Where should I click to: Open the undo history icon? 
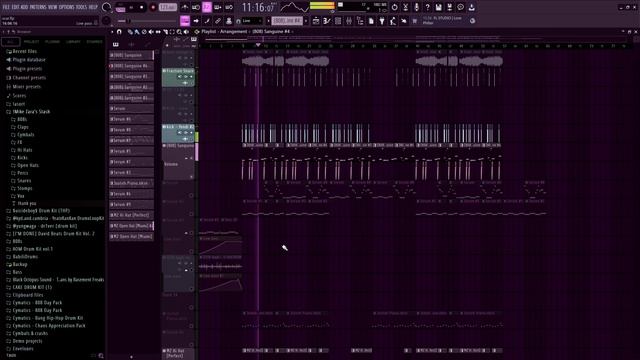pos(394,7)
